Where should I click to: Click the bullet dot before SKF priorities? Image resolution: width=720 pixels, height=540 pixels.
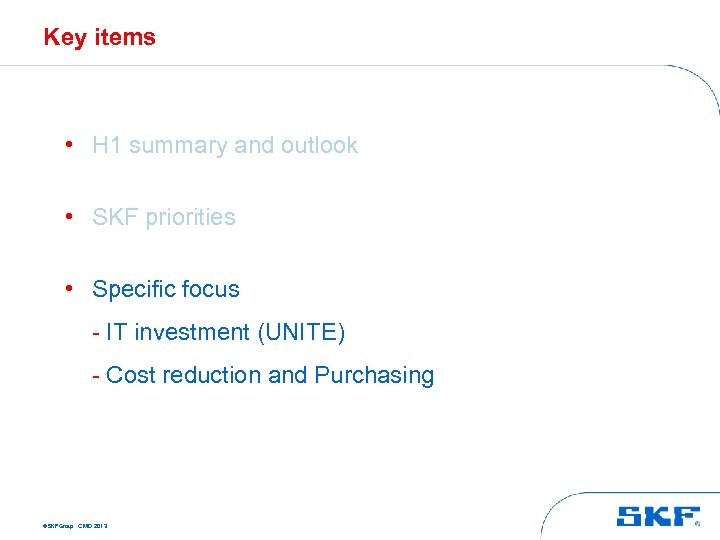[x=65, y=216]
